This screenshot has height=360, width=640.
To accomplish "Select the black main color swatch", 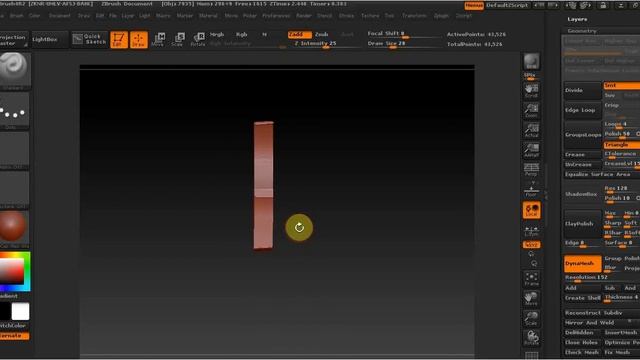I will point(4,311).
